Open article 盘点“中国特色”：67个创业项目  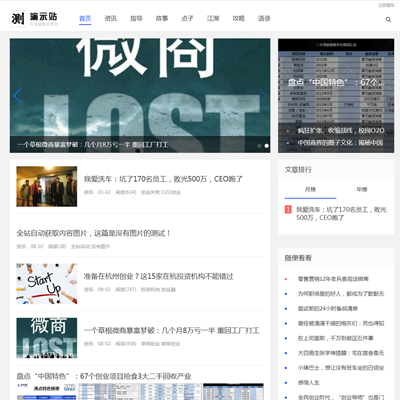click(104, 376)
